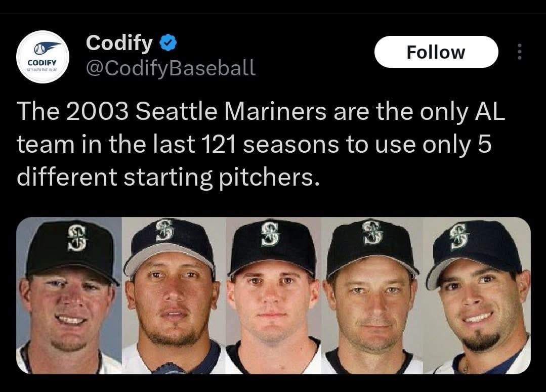Click the Mariners logo on the last cap

(457, 236)
